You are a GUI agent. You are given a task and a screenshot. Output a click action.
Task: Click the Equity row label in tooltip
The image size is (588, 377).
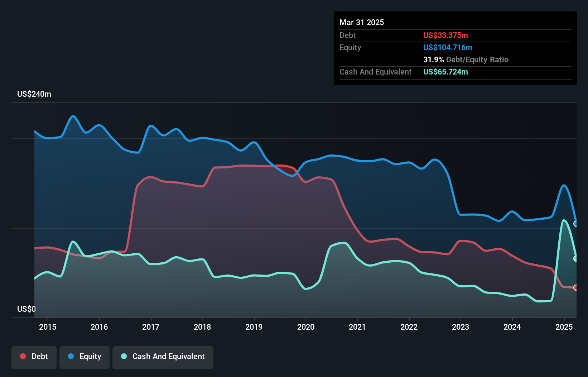350,47
